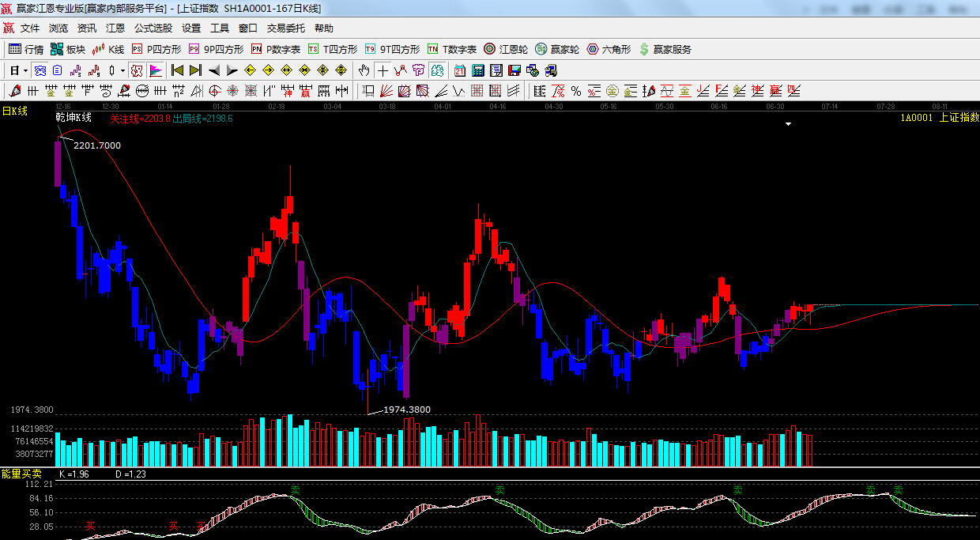Jump to first bar with skip-to-start icon
This screenshot has height=540, width=980.
tap(177, 70)
